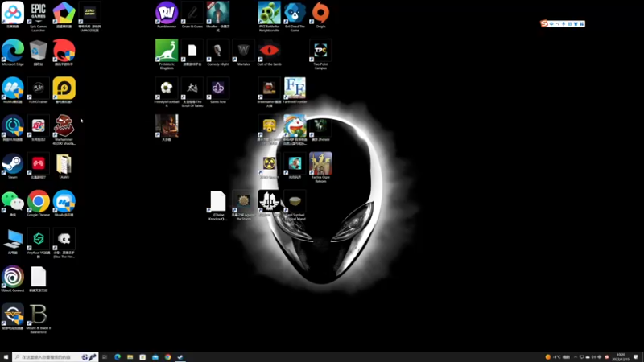The height and width of the screenshot is (362, 644).
Task: Open the Epic Games Launcher shortcut
Action: click(x=38, y=16)
